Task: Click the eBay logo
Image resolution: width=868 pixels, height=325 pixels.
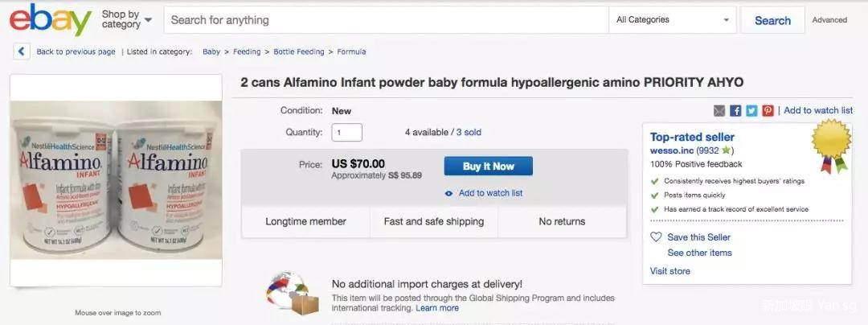Action: point(50,20)
